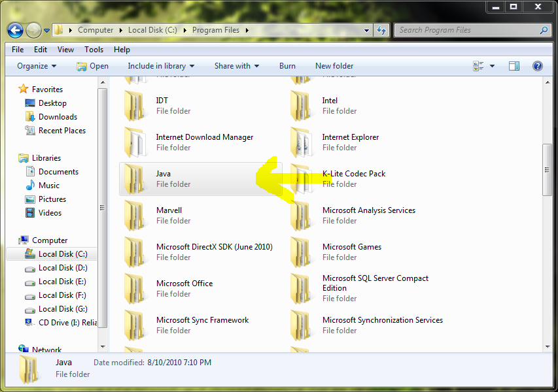Select Local Disk (G:) in sidebar
The width and height of the screenshot is (558, 392).
pos(63,309)
